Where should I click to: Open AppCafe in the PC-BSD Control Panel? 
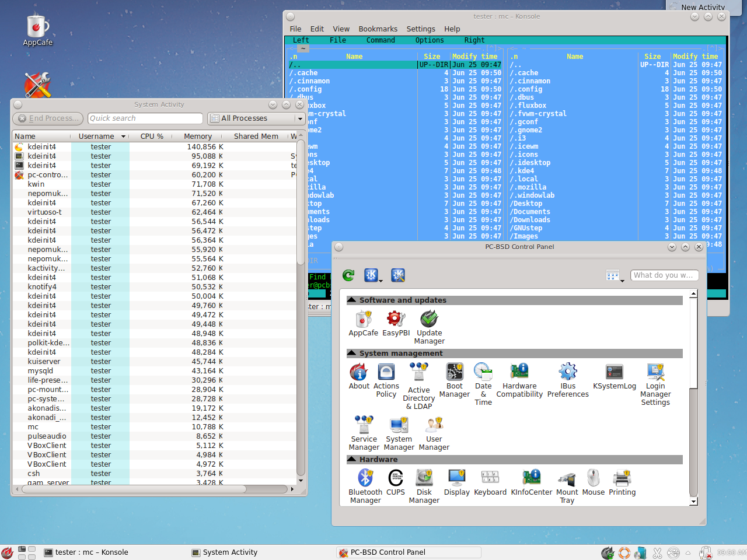[x=364, y=324]
